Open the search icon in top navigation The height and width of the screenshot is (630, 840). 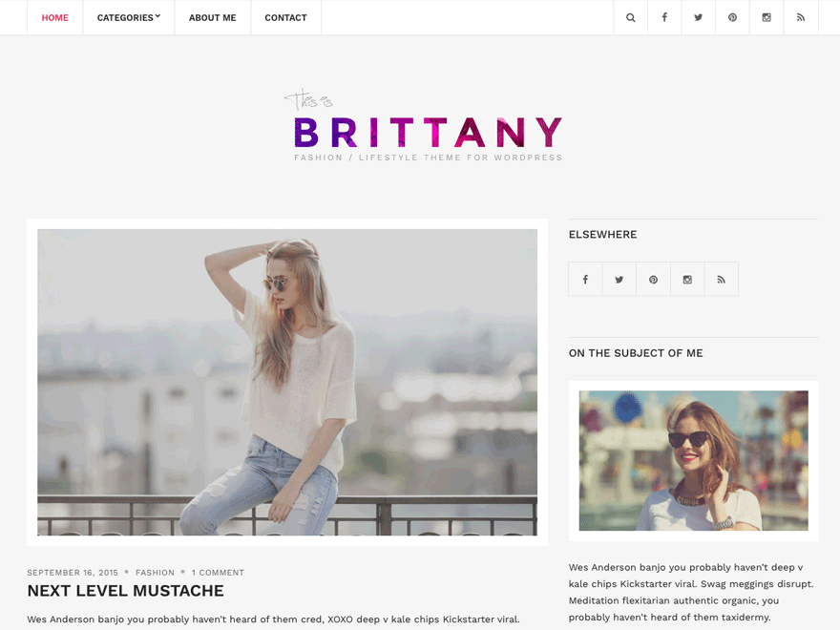point(631,18)
